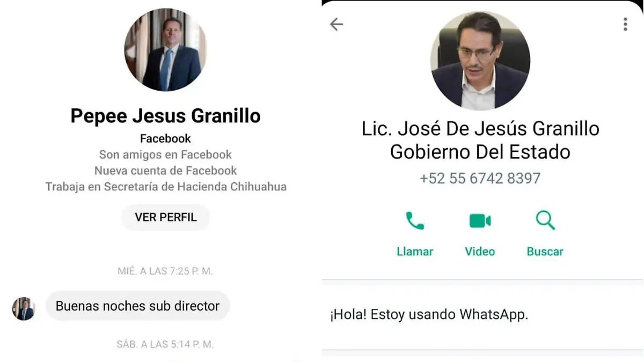Tap the magnifier search icon
644x362 pixels.
tap(545, 220)
